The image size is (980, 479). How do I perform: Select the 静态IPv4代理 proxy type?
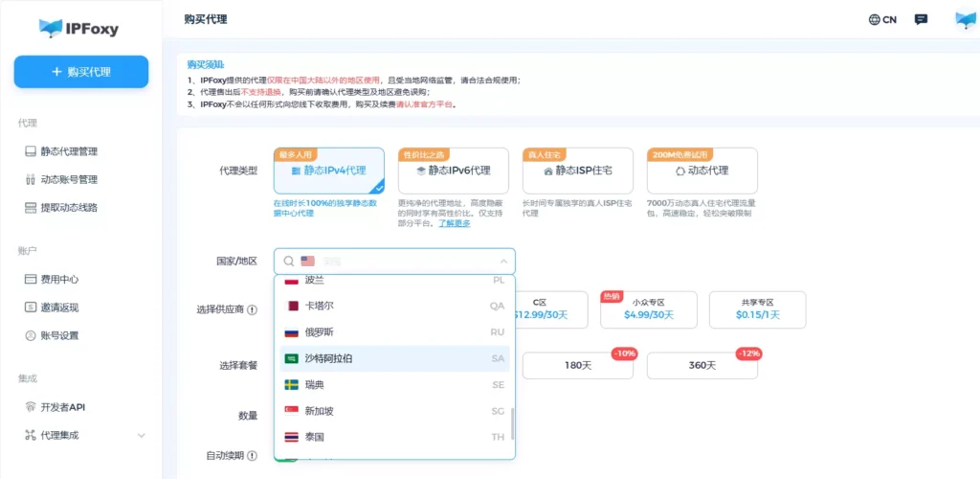pyautogui.click(x=328, y=171)
